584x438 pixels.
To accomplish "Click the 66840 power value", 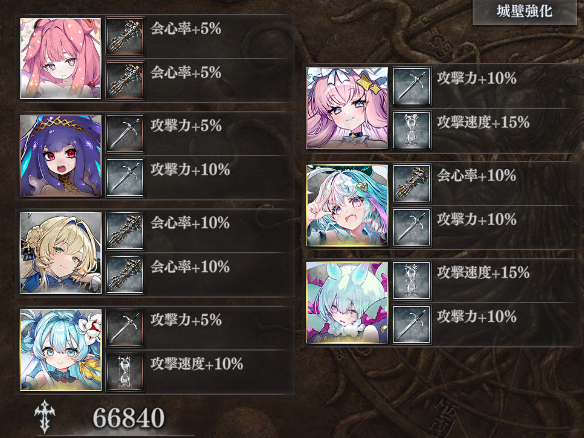I will tap(128, 418).
